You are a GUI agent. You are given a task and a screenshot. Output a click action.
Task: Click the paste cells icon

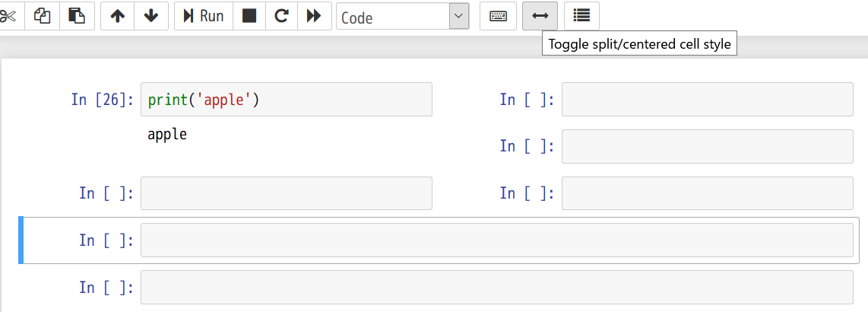coord(77,16)
